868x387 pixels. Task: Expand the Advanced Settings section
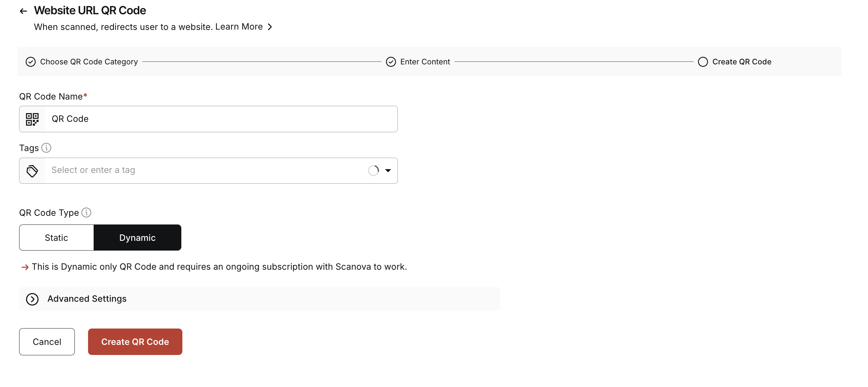coord(259,299)
